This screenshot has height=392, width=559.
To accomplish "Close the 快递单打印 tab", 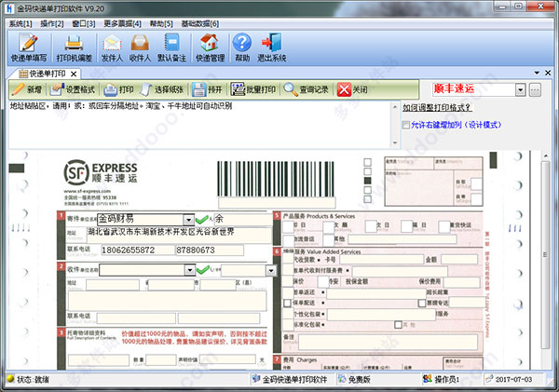I will click(x=74, y=74).
